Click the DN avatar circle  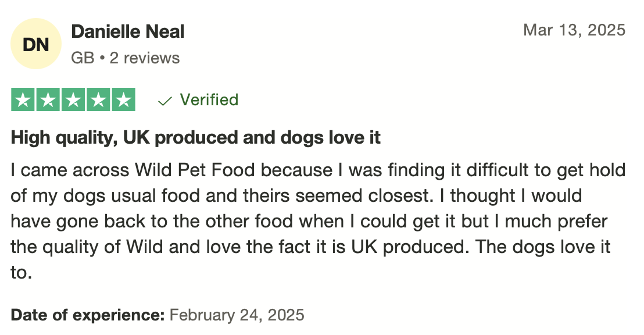36,44
